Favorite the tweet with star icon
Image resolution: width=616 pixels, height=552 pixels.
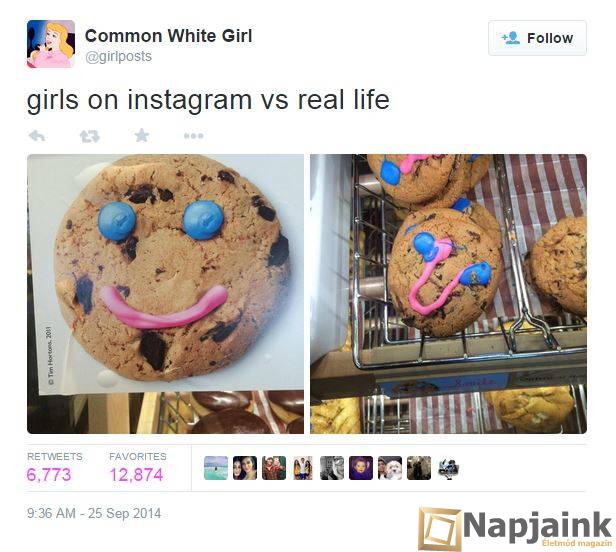[142, 136]
